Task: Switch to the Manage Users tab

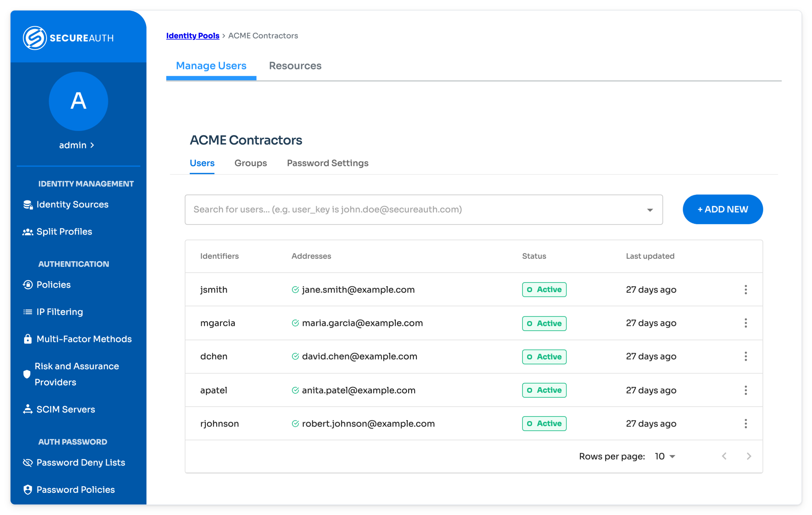Action: [211, 66]
